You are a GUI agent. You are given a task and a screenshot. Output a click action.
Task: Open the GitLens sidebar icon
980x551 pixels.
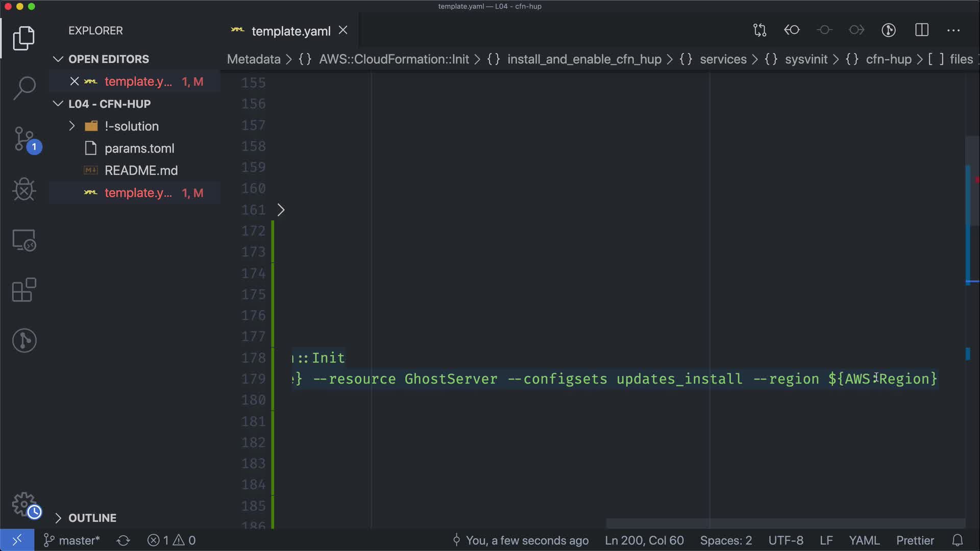pyautogui.click(x=24, y=340)
